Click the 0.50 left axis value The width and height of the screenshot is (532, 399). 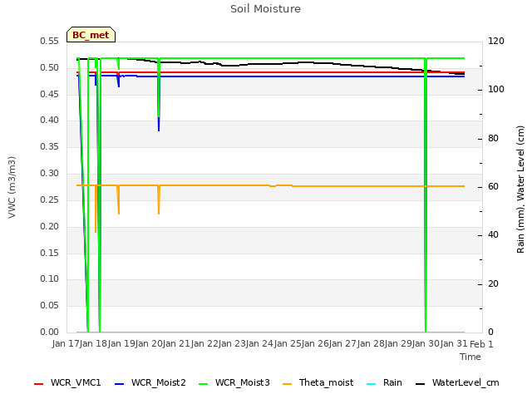pos(49,67)
